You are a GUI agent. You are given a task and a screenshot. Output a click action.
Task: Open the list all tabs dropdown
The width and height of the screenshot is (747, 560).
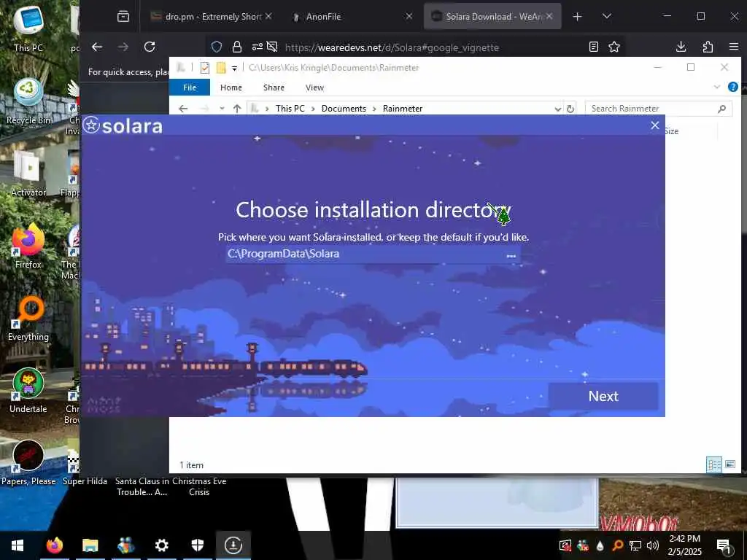606,16
